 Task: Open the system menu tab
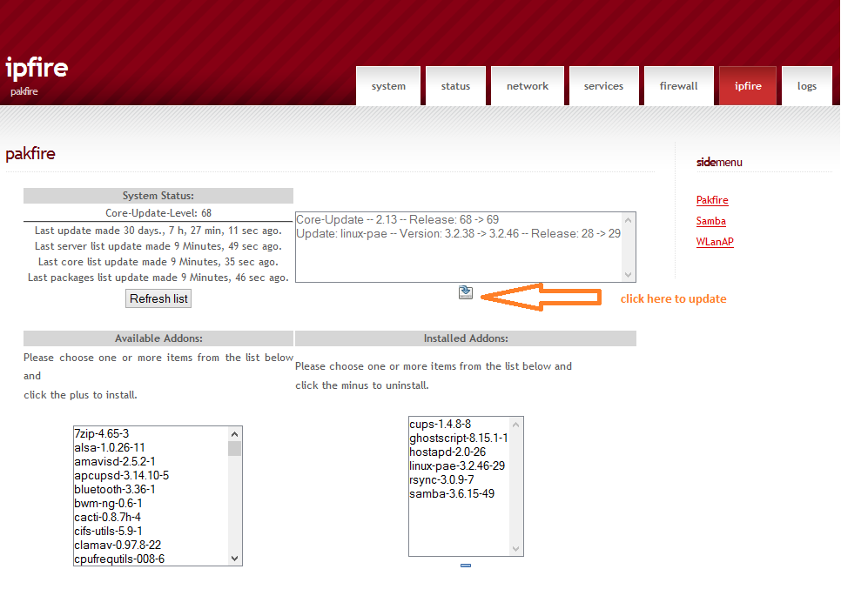pyautogui.click(x=388, y=86)
